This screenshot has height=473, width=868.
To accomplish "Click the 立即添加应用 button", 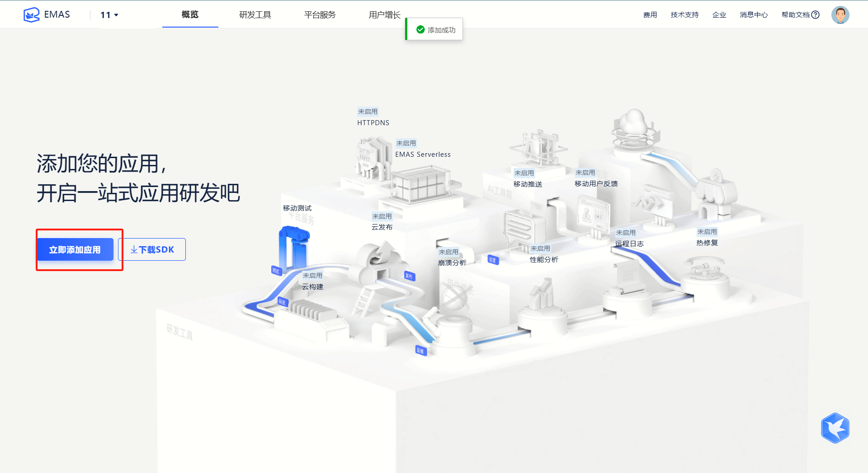I will coord(75,249).
